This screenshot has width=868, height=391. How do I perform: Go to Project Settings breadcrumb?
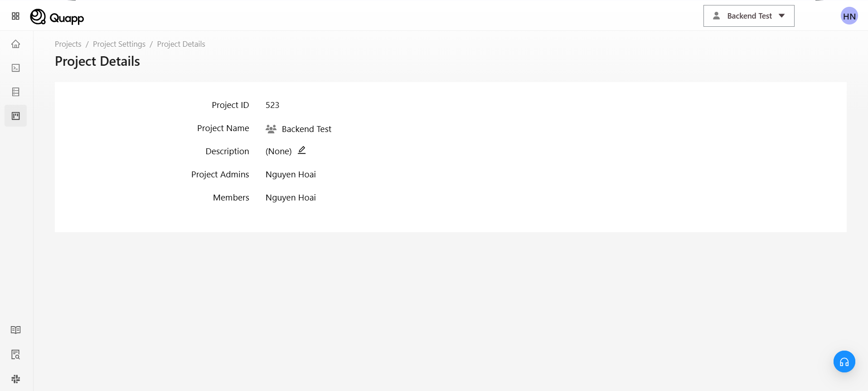tap(119, 44)
